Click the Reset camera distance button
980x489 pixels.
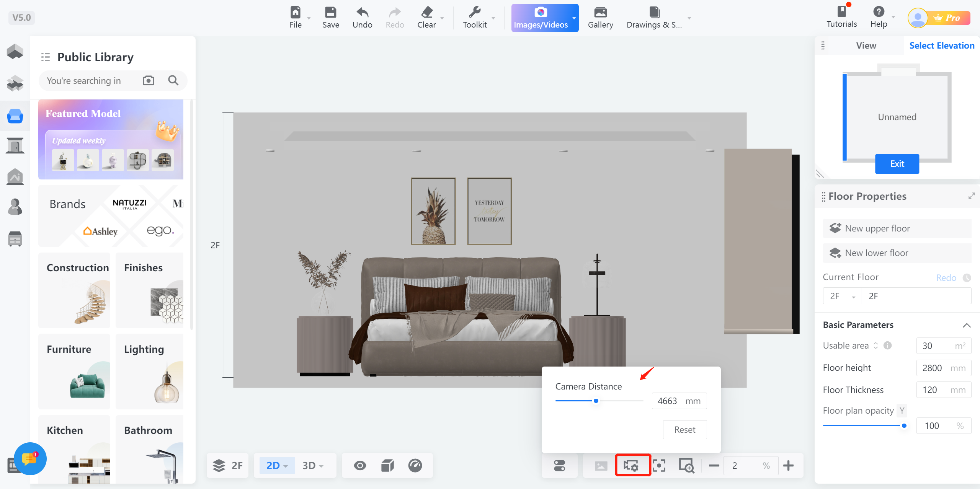pyautogui.click(x=684, y=429)
